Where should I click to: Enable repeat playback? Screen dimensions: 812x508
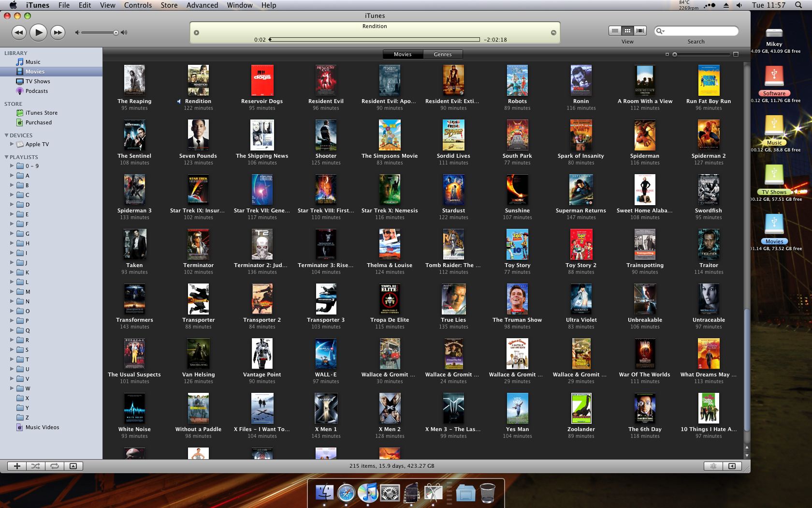pos(54,466)
